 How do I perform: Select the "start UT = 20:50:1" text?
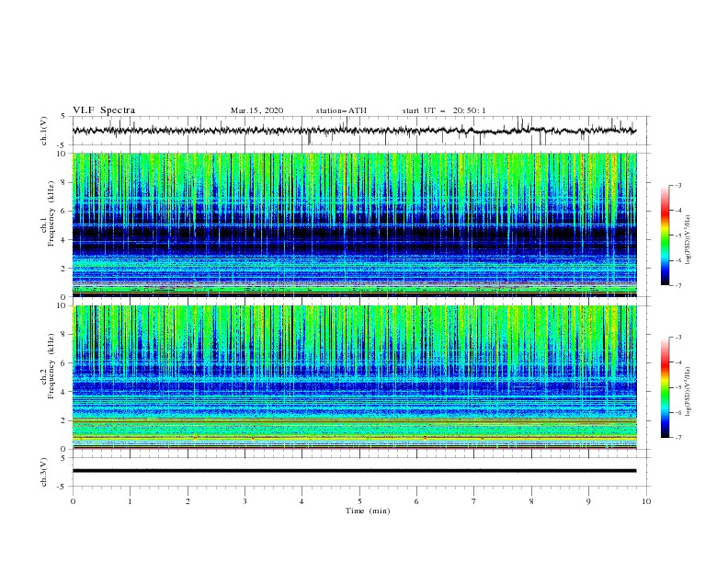[444, 110]
